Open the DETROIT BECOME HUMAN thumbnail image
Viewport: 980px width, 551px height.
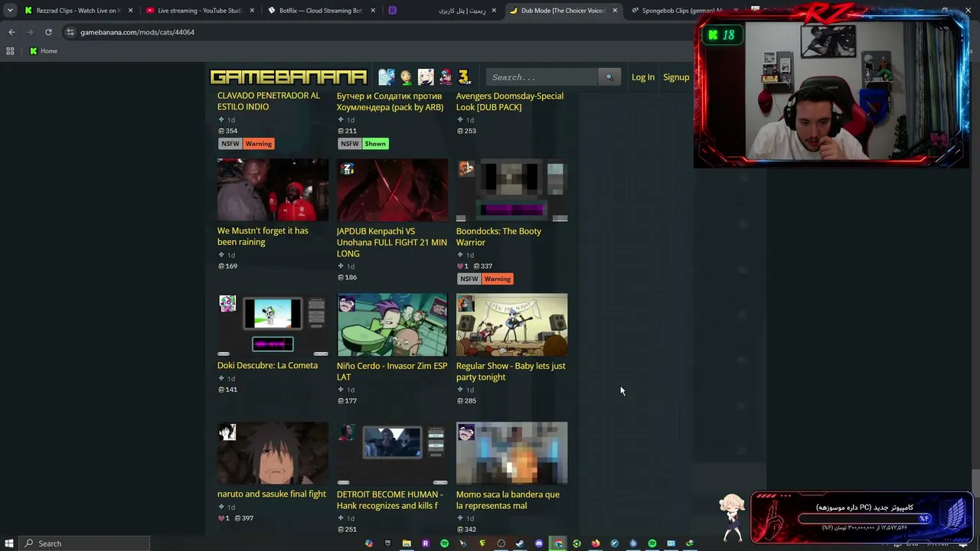pos(393,453)
